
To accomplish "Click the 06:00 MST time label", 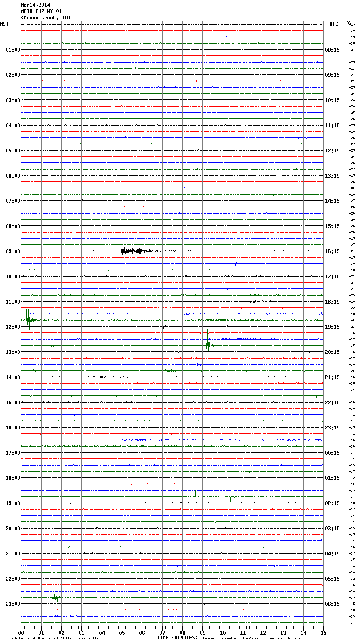I will (x=13, y=176).
